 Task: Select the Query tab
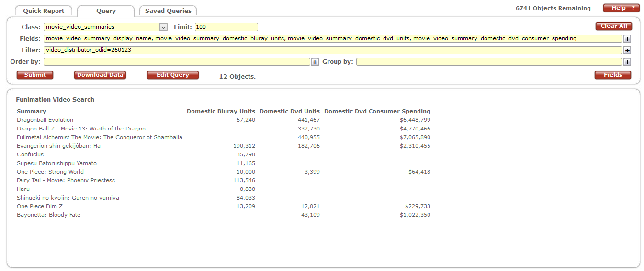point(106,11)
